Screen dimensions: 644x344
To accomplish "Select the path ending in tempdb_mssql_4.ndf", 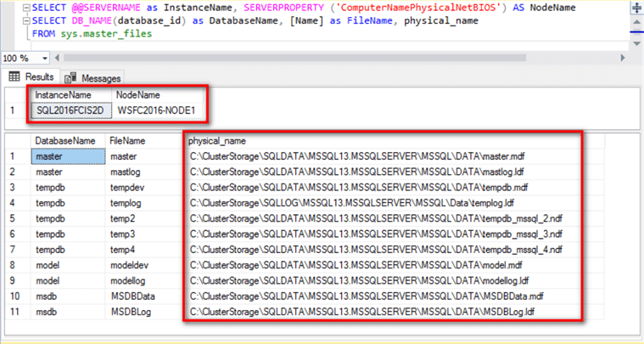I will click(x=376, y=250).
